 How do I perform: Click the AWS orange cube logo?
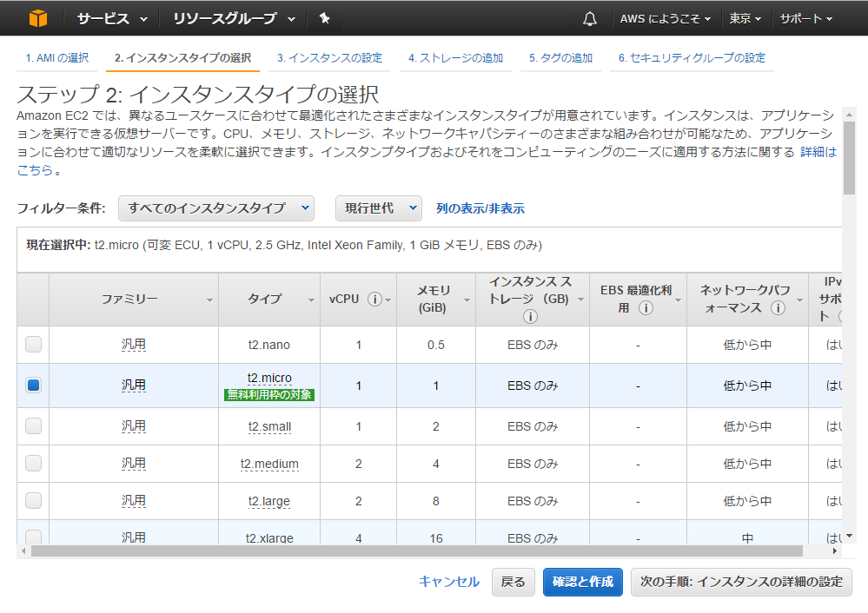(38, 18)
